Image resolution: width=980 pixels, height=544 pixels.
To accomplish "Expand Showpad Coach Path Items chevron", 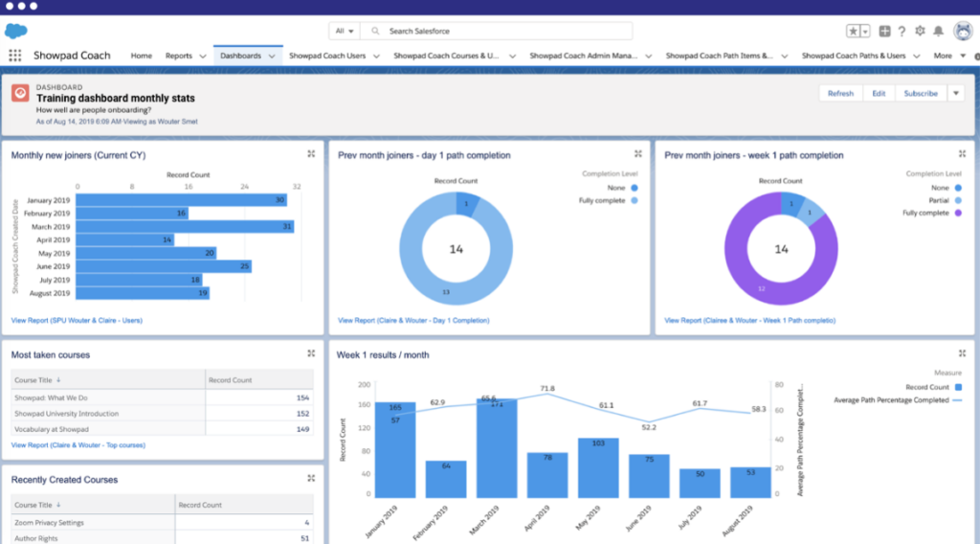I will coord(785,57).
